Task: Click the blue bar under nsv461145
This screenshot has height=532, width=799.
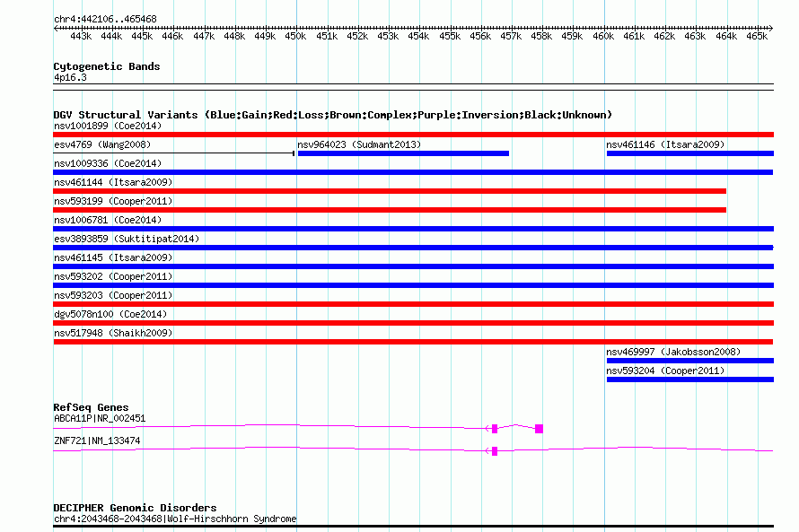Action: point(413,266)
